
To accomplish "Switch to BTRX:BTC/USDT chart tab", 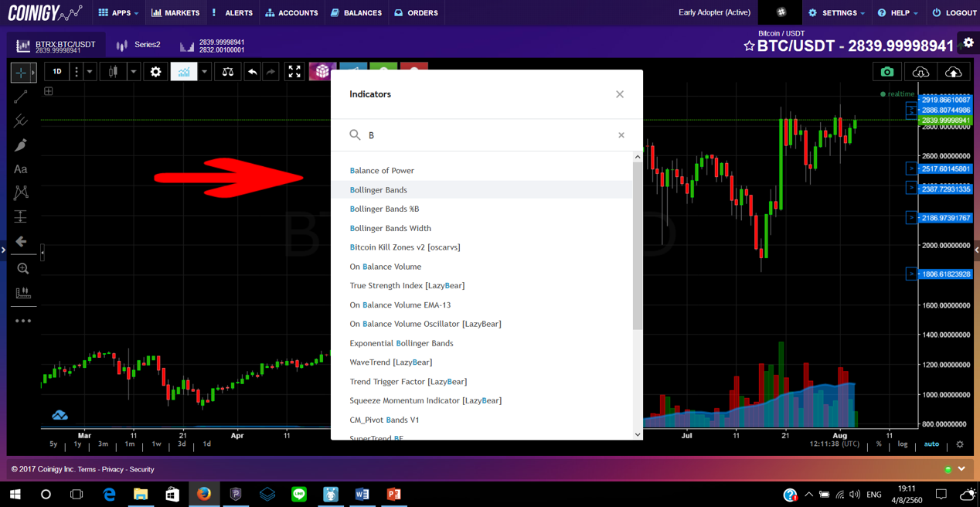I will [x=56, y=46].
